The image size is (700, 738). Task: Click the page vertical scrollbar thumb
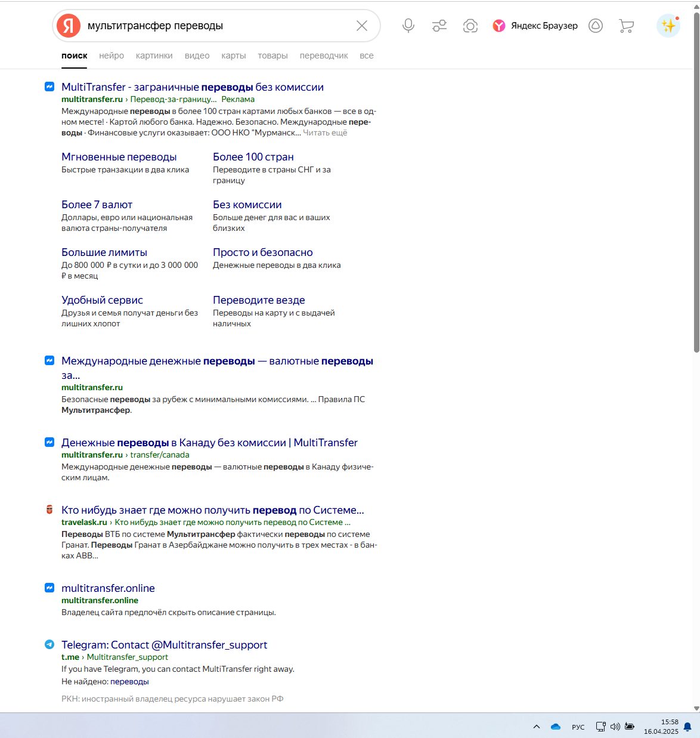(x=696, y=182)
